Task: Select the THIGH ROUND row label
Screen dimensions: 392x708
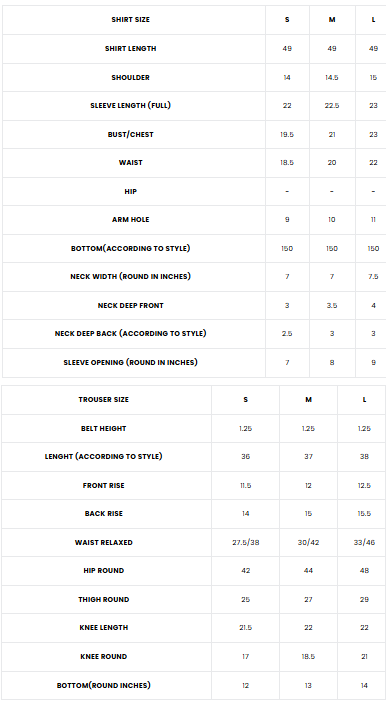Action: click(x=103, y=600)
